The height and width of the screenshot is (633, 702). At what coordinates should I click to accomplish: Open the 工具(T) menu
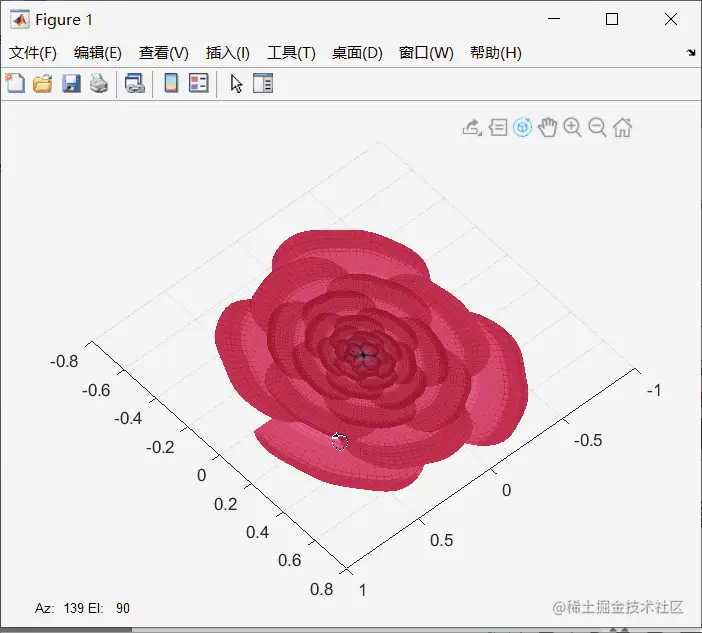point(291,53)
